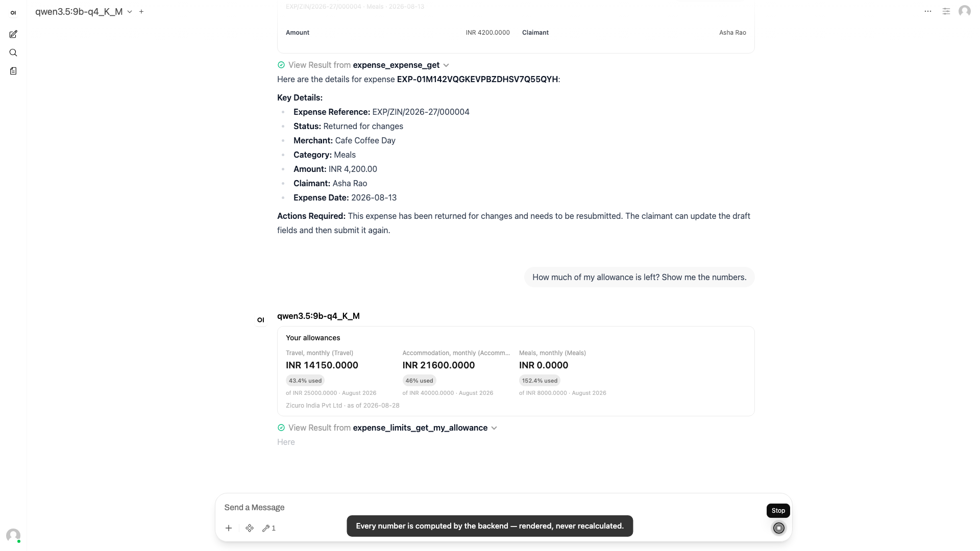Open the bottom-left user account avatar

pyautogui.click(x=13, y=535)
